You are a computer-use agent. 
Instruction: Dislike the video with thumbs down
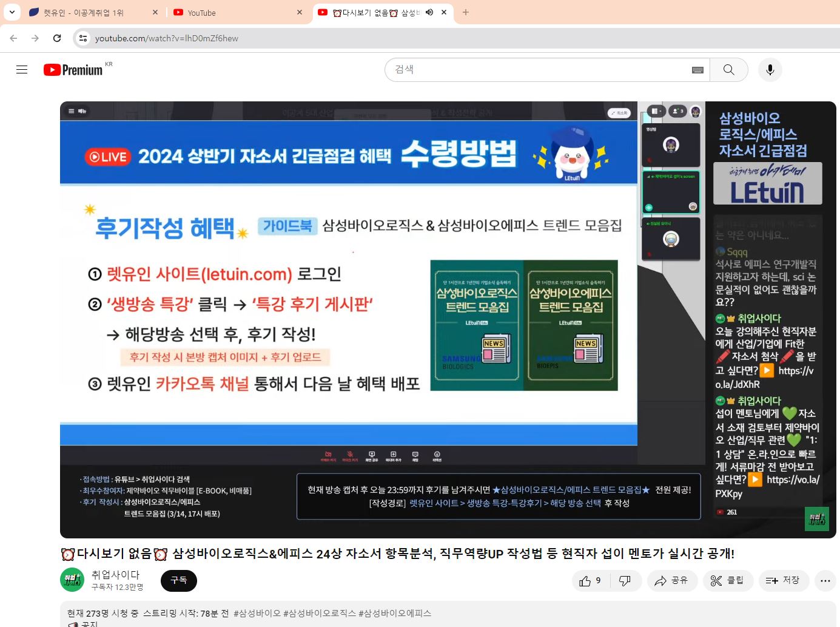(x=625, y=581)
